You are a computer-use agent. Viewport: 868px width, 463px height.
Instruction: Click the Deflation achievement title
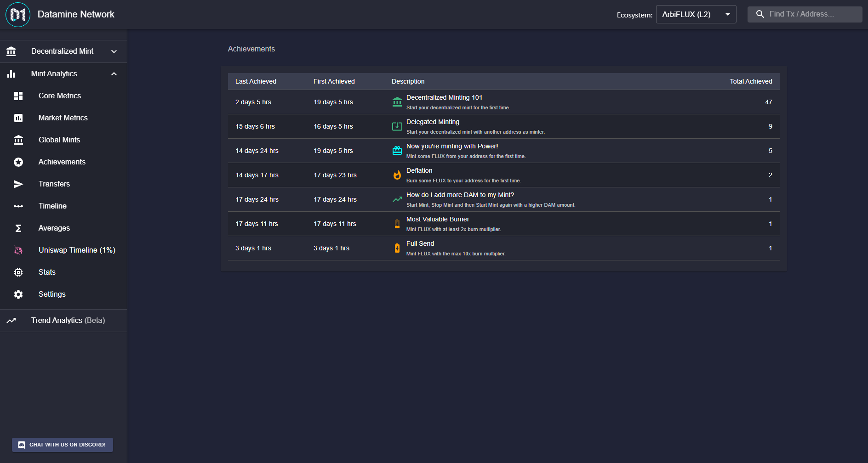coord(419,170)
